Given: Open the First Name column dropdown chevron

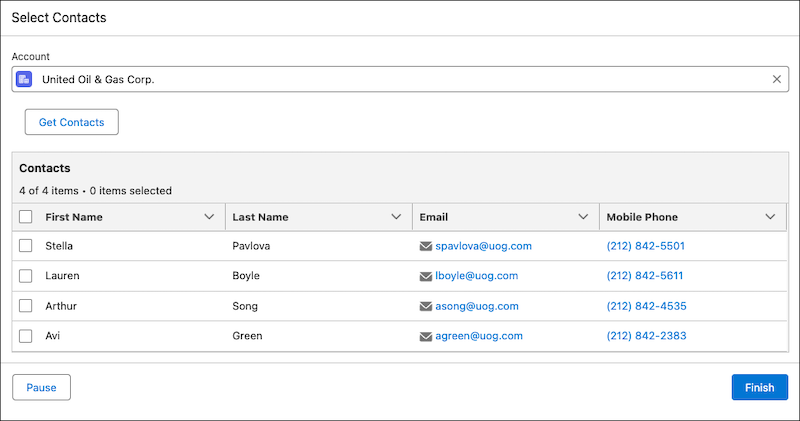Looking at the screenshot, I should [209, 217].
